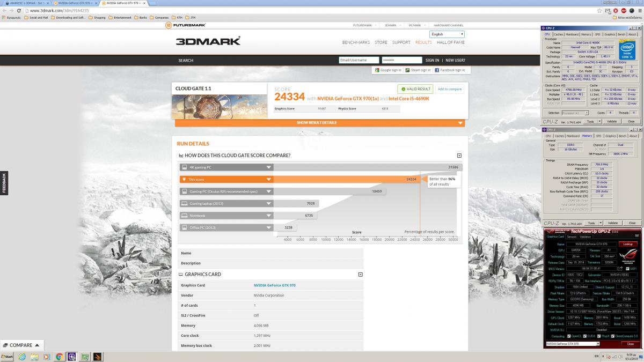Sign in with Steam button
This screenshot has width=644, height=362.
click(418, 70)
